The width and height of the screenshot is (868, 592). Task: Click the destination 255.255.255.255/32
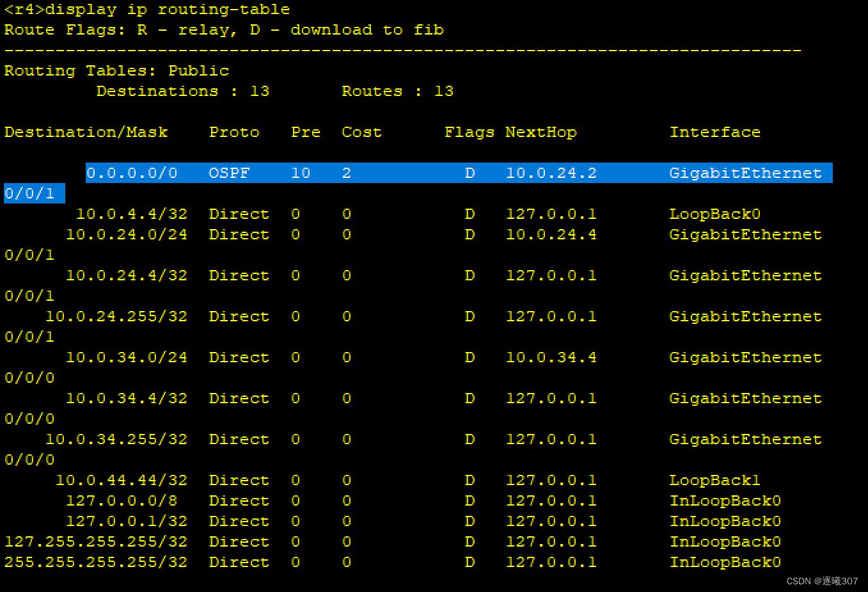96,563
